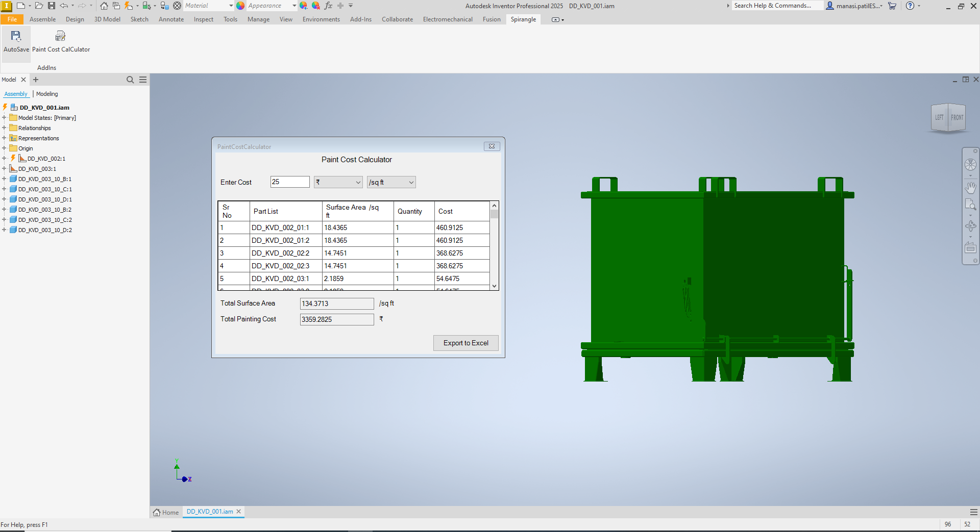Click the Save disk icon
The height and width of the screenshot is (532, 980).
[x=52, y=6]
